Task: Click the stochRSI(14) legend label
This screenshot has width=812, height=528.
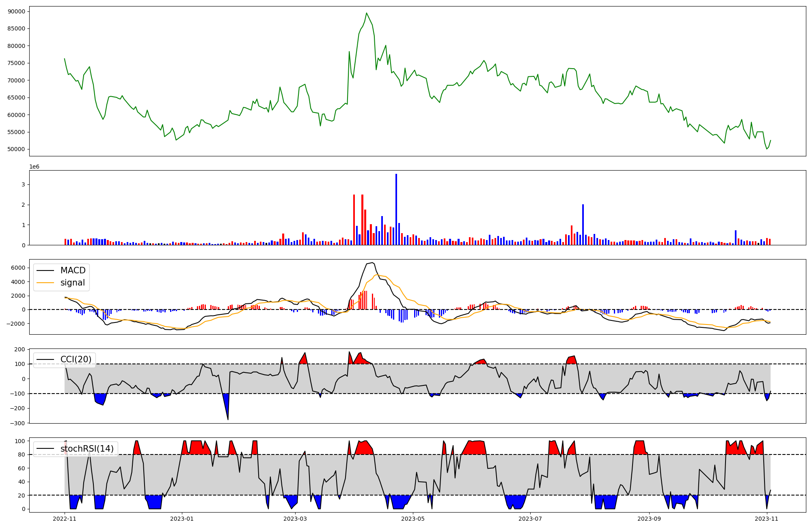Action: [x=87, y=449]
